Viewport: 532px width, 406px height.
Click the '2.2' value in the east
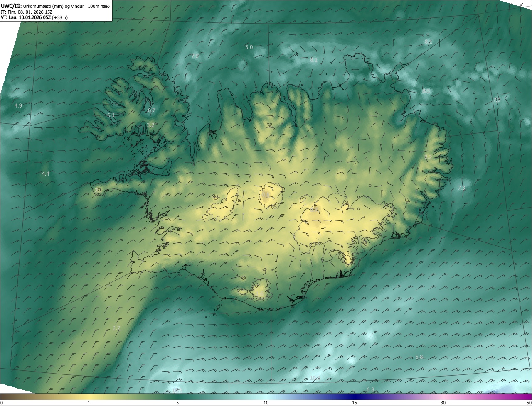pyautogui.click(x=428, y=157)
